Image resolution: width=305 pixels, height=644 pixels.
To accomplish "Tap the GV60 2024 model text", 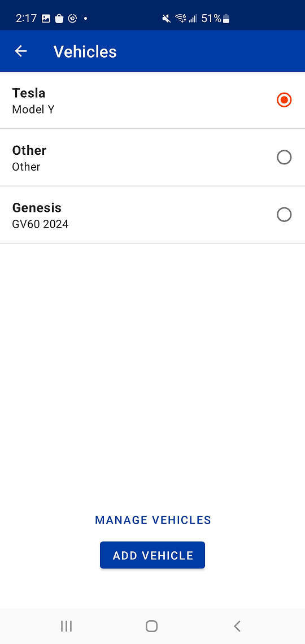I will 40,224.
